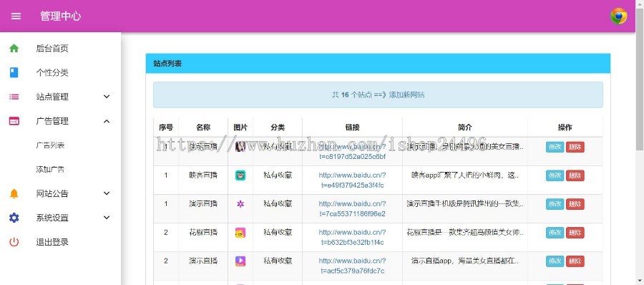The height and width of the screenshot is (285, 644).
Task: Click the description starting 花椒直播是一款
Action: tap(465, 232)
